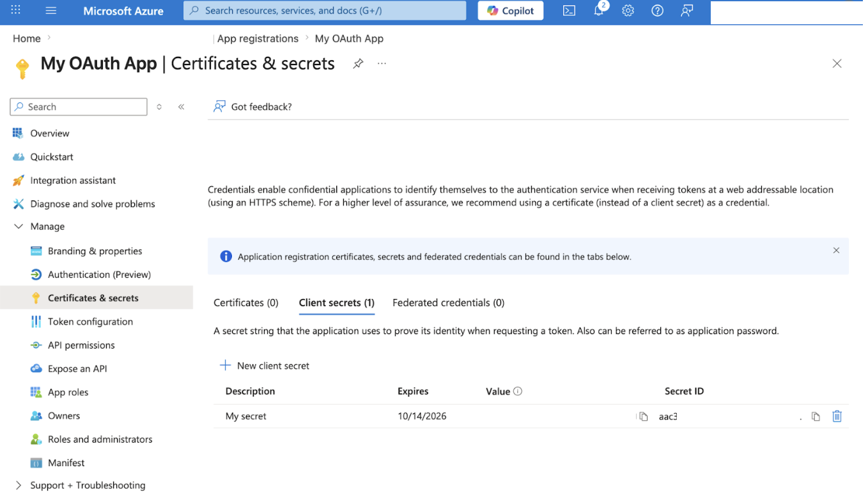Open the App registrations breadcrumb
The image size is (868, 502).
pos(258,38)
